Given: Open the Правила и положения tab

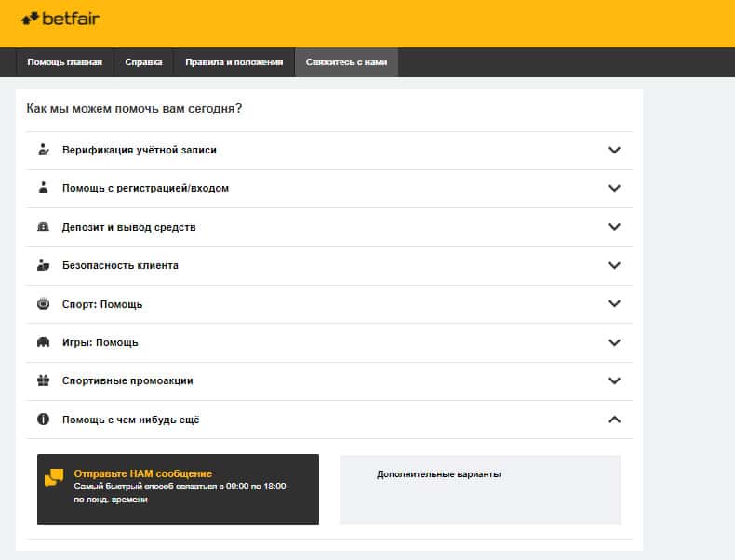Looking at the screenshot, I should (234, 61).
